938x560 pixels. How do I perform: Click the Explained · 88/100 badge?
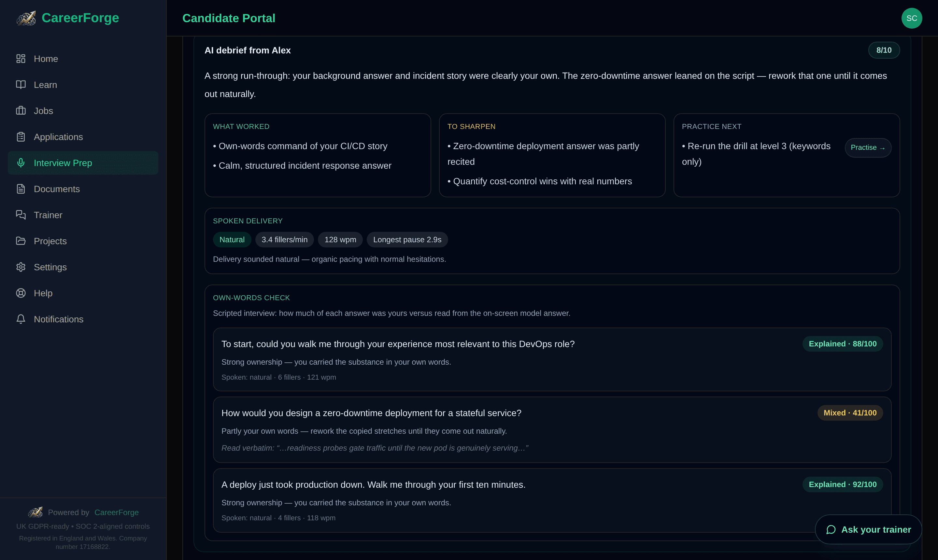843,344
